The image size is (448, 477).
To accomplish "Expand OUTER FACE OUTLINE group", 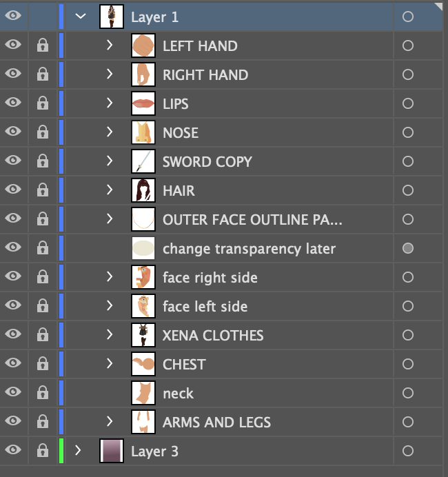I will (110, 219).
